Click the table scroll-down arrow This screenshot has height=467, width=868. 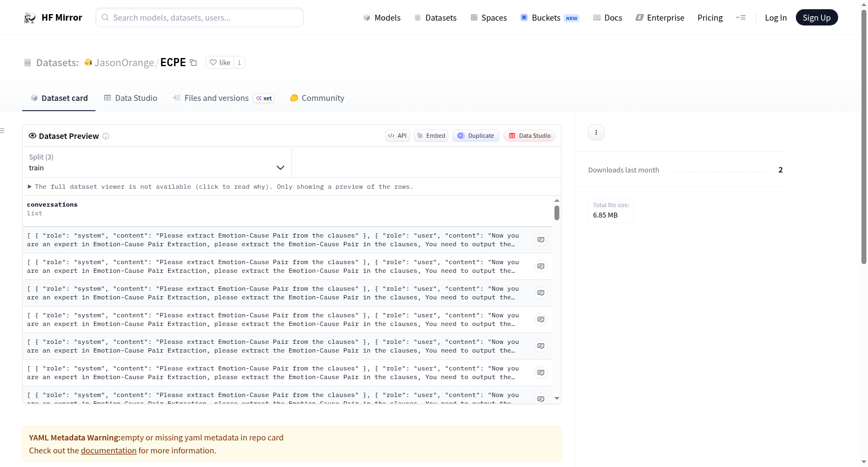[557, 399]
